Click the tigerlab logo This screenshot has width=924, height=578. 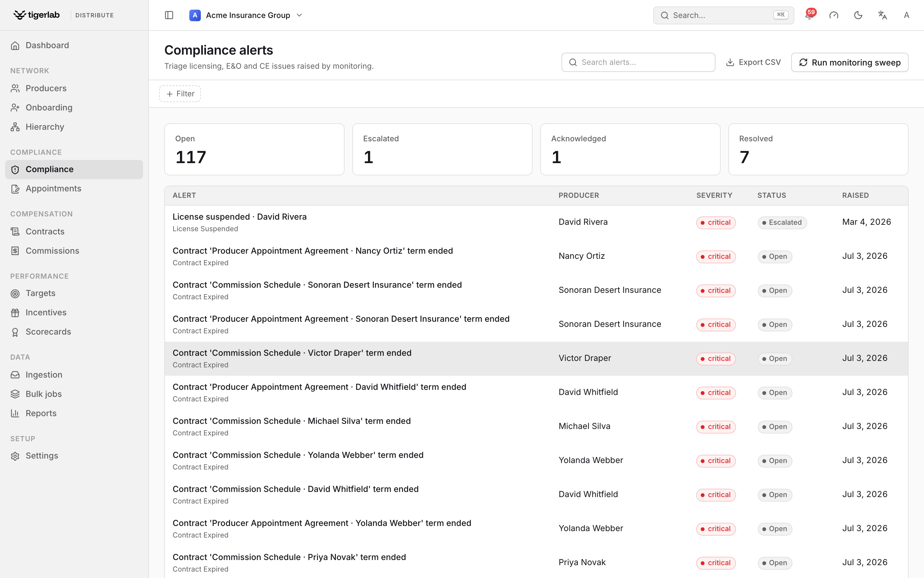(36, 15)
